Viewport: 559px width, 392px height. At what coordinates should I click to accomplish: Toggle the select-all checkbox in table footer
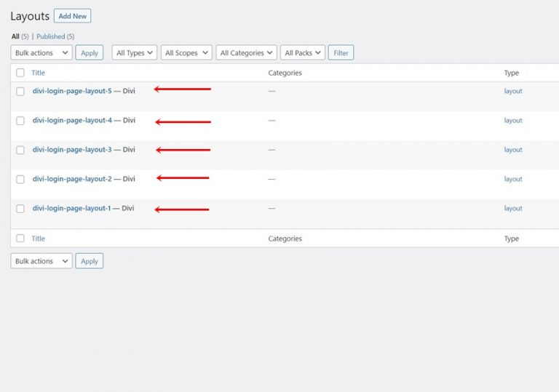point(20,239)
